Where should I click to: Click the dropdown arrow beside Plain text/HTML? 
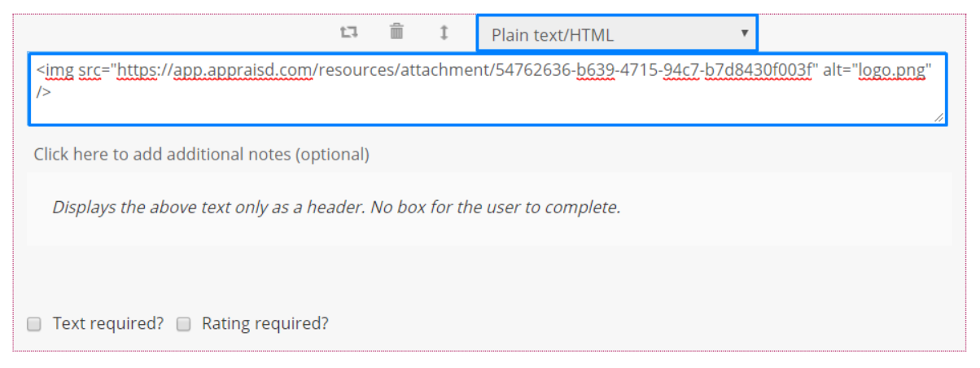[744, 33]
